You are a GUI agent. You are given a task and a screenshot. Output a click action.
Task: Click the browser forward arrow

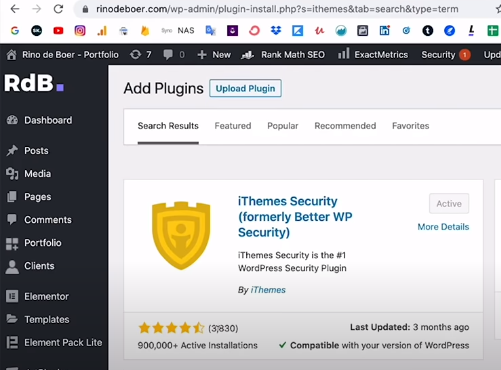click(37, 9)
